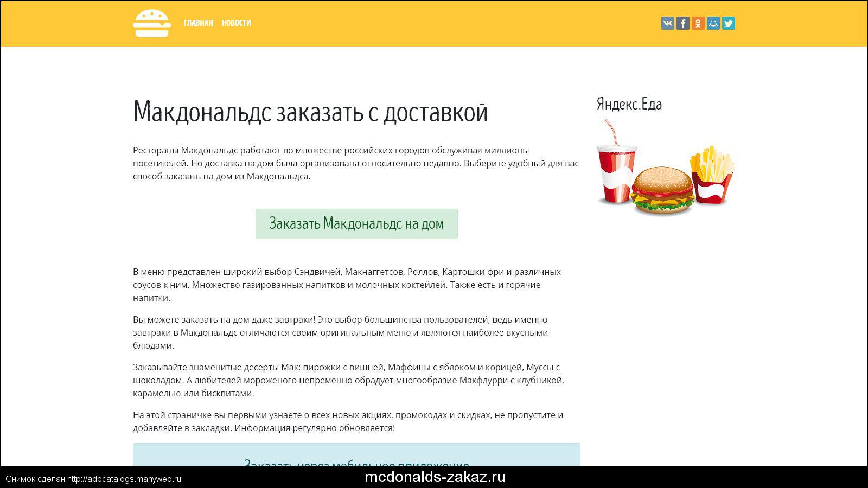Open the НОВОСТИ menu item

click(236, 23)
